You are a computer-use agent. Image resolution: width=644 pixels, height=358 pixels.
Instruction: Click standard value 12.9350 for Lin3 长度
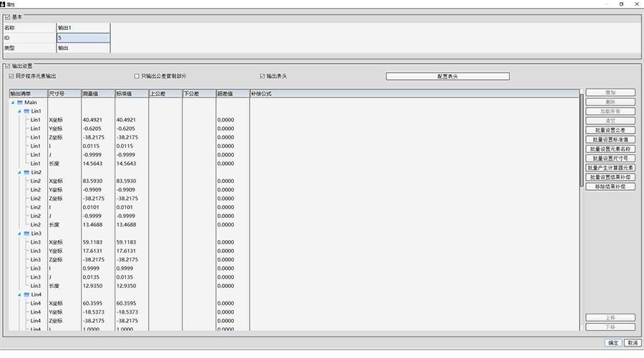tap(126, 286)
